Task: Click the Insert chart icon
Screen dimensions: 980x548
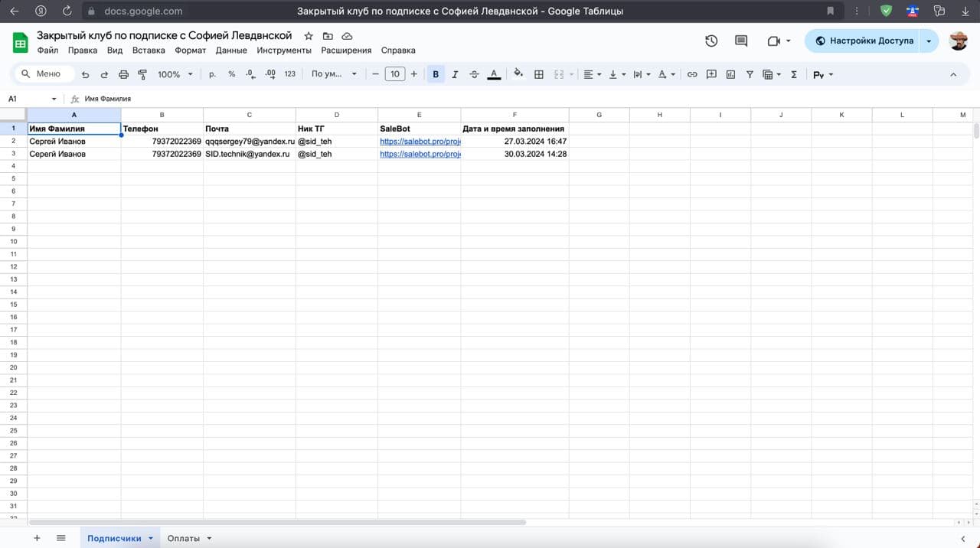Action: click(730, 74)
